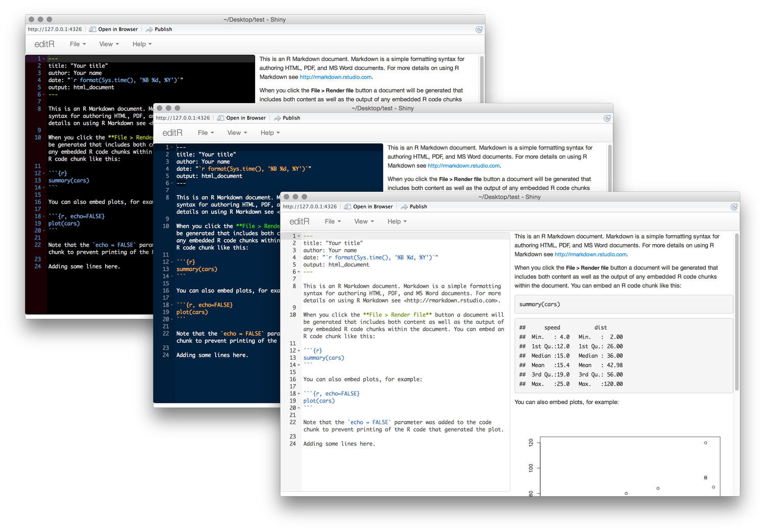Click 'Adding some lines here.' in back black editor
This screenshot has height=532, width=765.
(x=84, y=266)
